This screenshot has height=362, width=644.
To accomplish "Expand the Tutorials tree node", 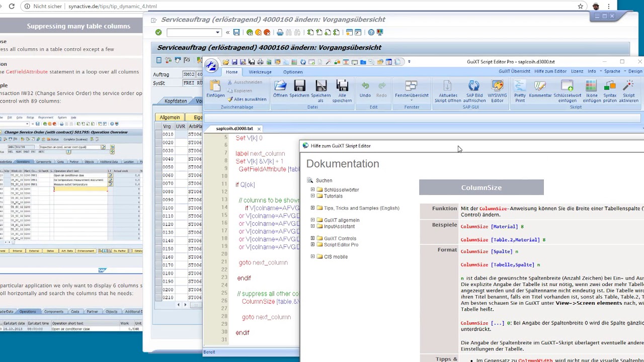I will pyautogui.click(x=312, y=196).
